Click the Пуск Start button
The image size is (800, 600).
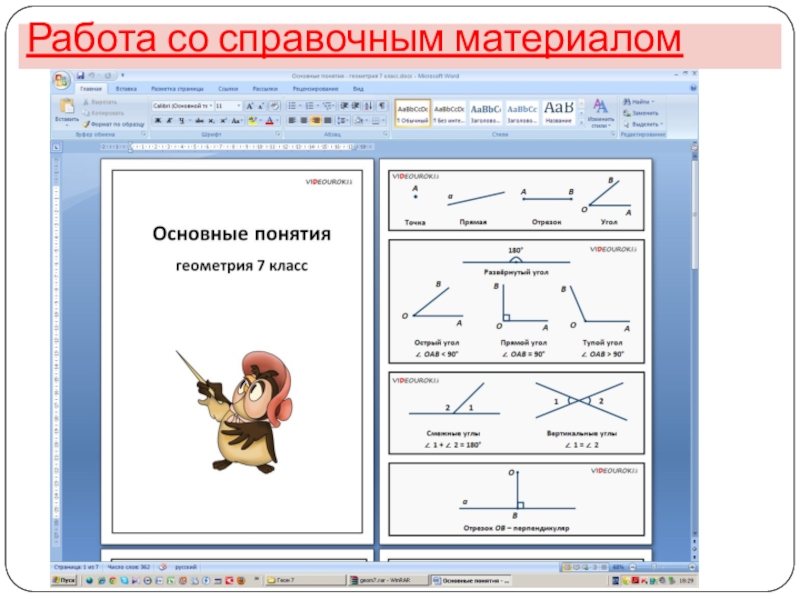click(64, 580)
